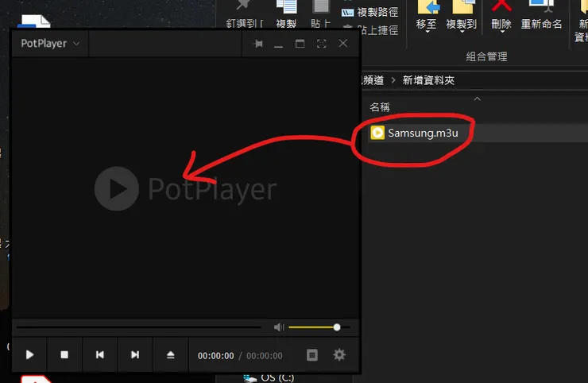588x383 pixels.
Task: Mute PotPlayer with speaker icon
Action: [279, 327]
